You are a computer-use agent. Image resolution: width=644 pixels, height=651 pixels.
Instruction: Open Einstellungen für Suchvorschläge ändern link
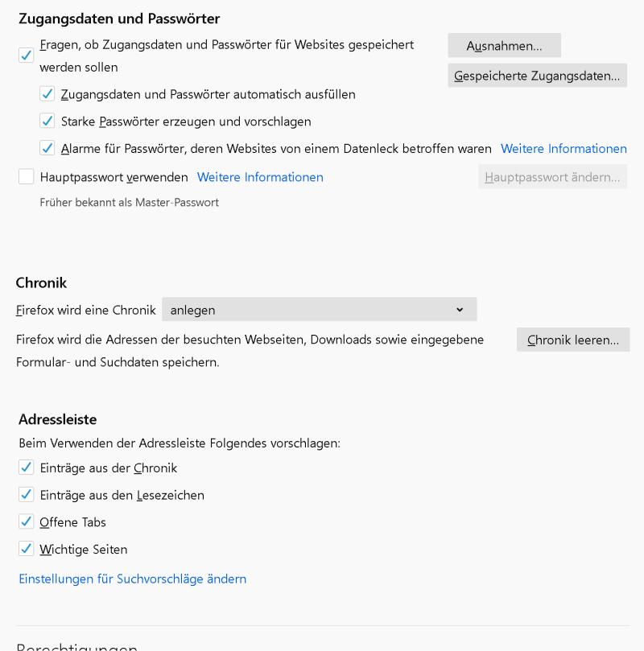[132, 579]
